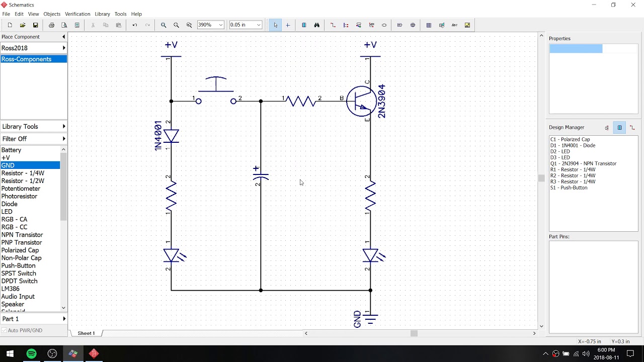
Task: Expand the Ross2018 library arrow
Action: click(x=64, y=48)
